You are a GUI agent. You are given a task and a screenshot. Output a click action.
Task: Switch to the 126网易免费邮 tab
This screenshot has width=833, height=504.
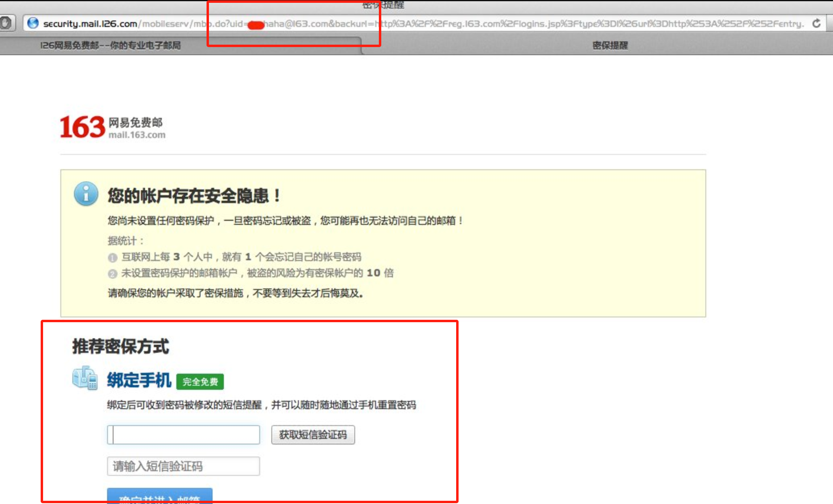[x=110, y=45]
